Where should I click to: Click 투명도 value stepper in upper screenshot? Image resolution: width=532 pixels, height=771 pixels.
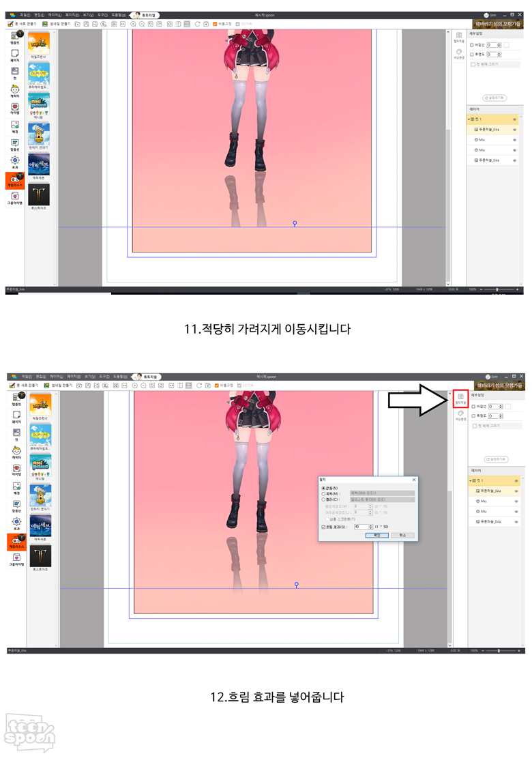click(x=499, y=54)
